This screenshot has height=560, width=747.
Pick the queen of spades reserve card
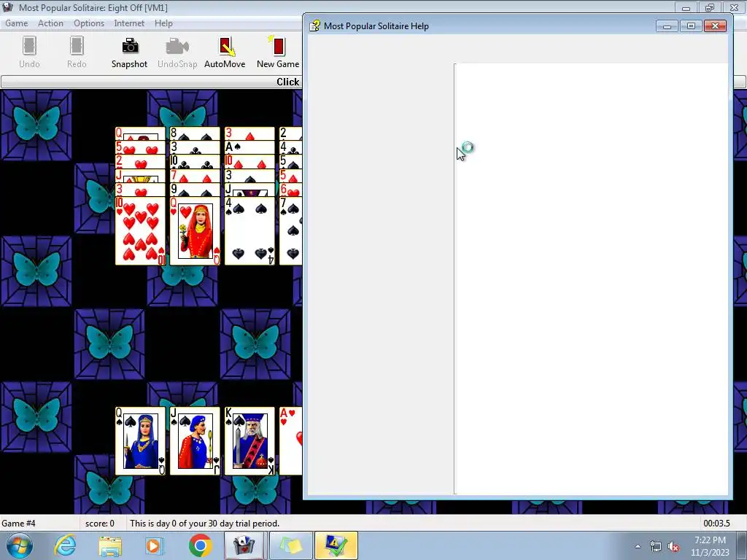coord(141,441)
